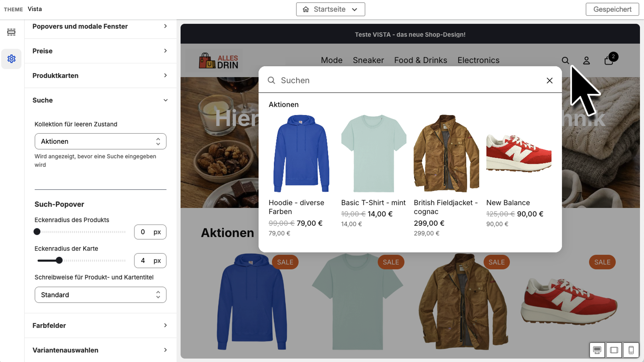Switch to mobile preview mode
The image size is (644, 362).
pos(631,350)
